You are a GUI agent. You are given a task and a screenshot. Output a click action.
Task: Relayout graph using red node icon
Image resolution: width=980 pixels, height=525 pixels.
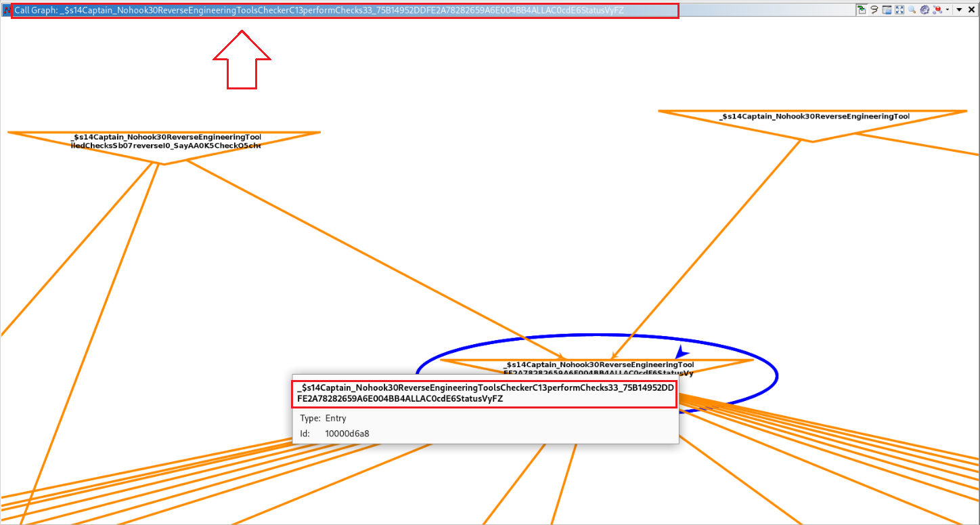tap(937, 9)
